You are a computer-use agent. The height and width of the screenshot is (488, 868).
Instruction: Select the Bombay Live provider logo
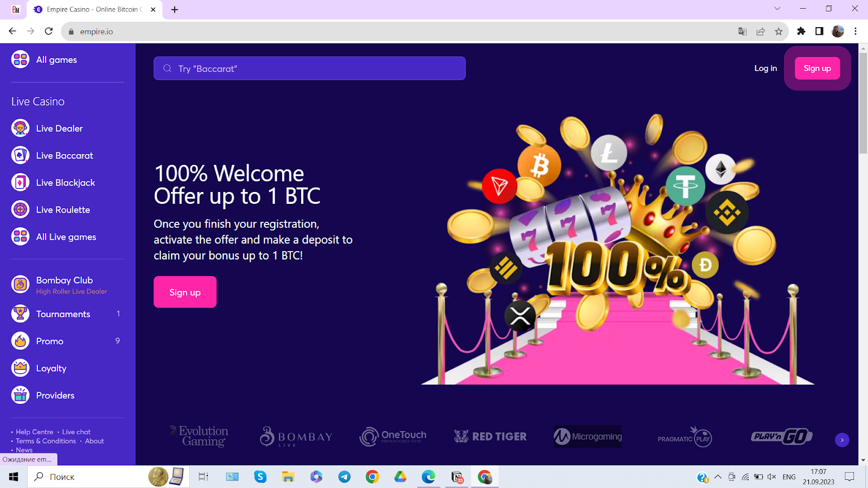296,436
